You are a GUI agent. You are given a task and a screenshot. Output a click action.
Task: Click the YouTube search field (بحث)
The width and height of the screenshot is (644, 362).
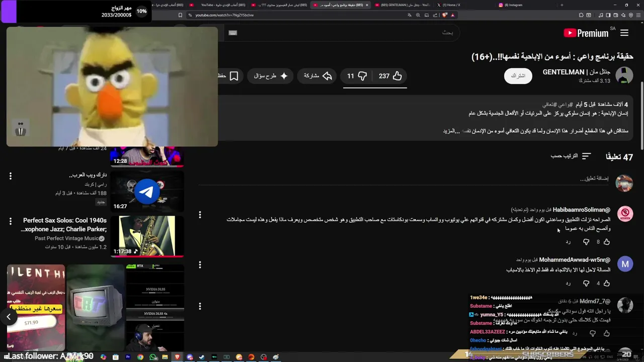(x=342, y=33)
